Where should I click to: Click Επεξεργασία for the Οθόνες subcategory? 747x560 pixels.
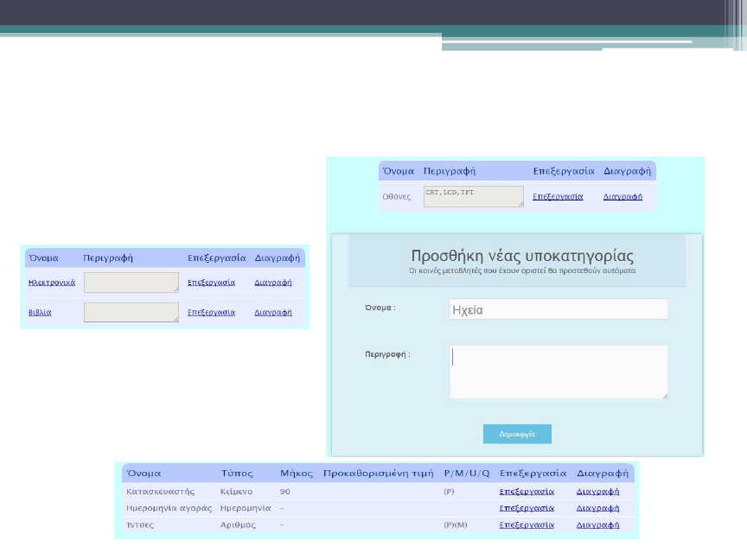pyautogui.click(x=558, y=197)
